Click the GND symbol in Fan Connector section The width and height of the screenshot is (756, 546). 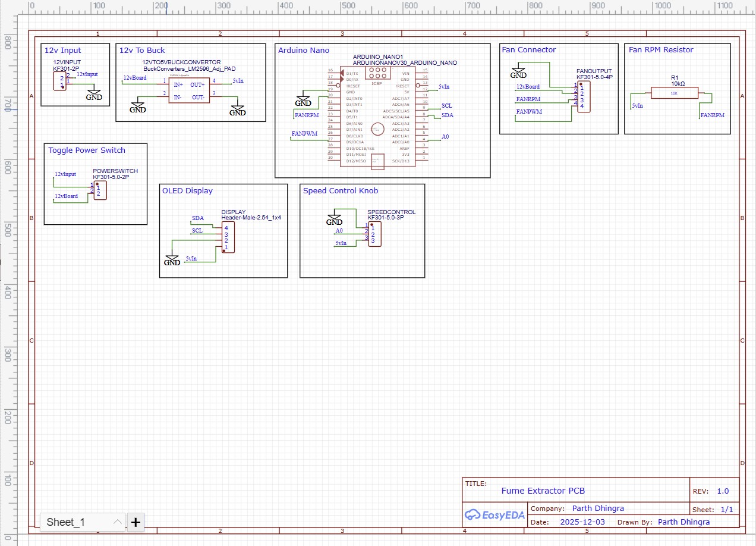[518, 73]
